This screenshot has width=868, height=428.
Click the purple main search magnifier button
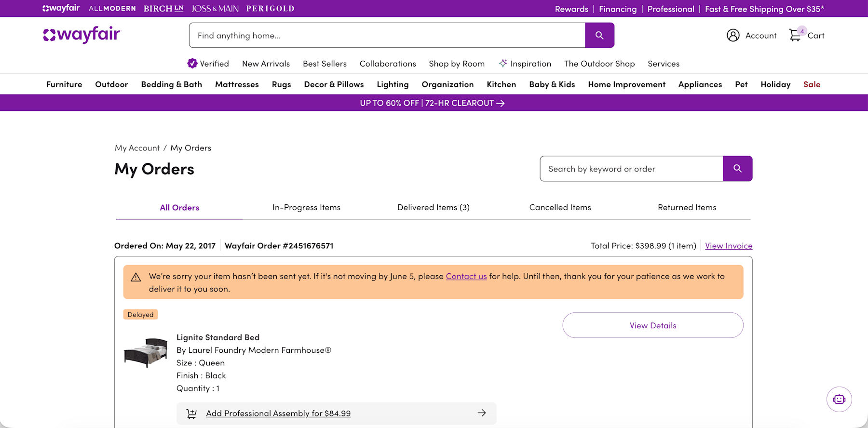599,35
